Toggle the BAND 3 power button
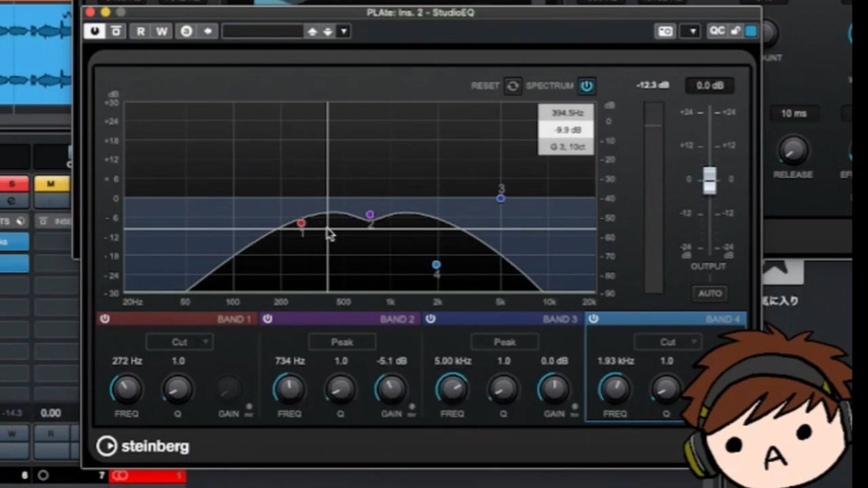The image size is (868, 488). [430, 319]
